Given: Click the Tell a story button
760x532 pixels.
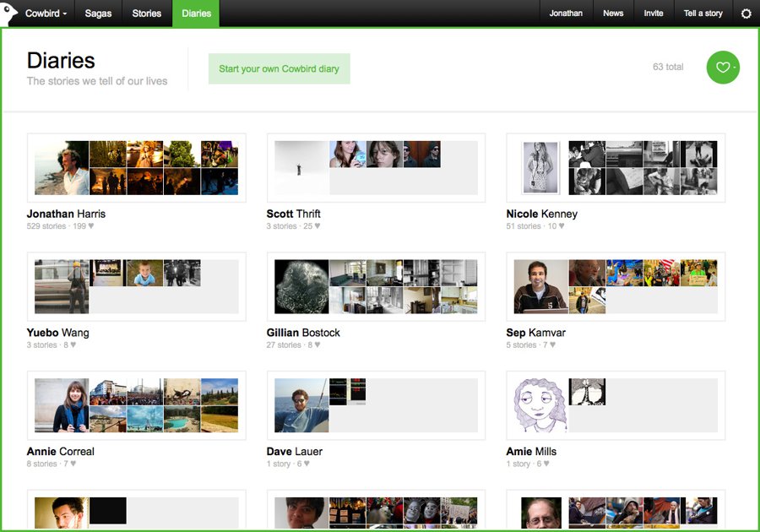Looking at the screenshot, I should (x=703, y=13).
